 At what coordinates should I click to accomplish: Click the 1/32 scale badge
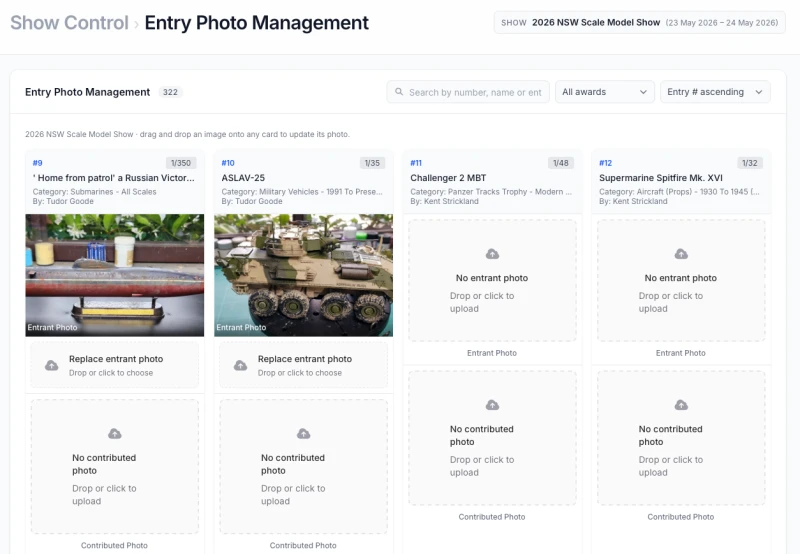click(x=749, y=163)
